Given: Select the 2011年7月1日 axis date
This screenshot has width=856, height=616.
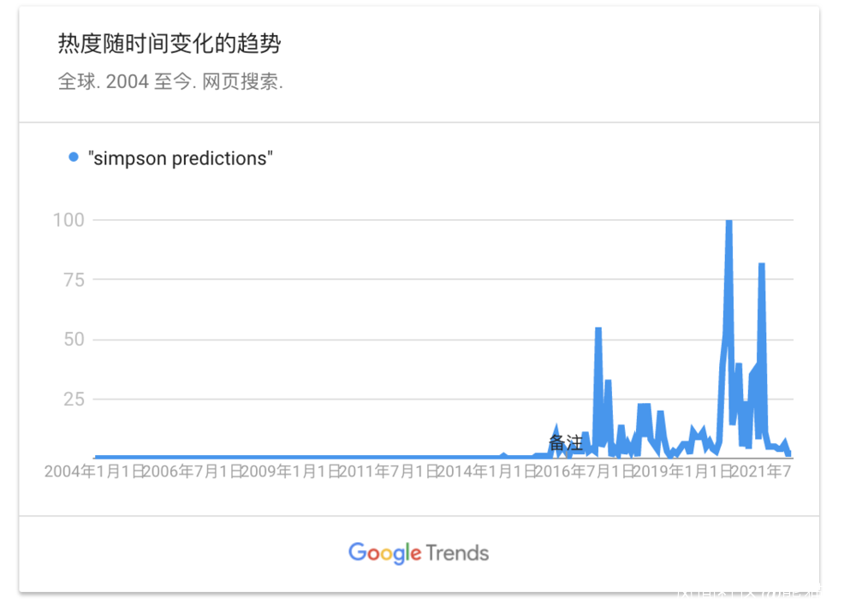Looking at the screenshot, I should (x=387, y=471).
